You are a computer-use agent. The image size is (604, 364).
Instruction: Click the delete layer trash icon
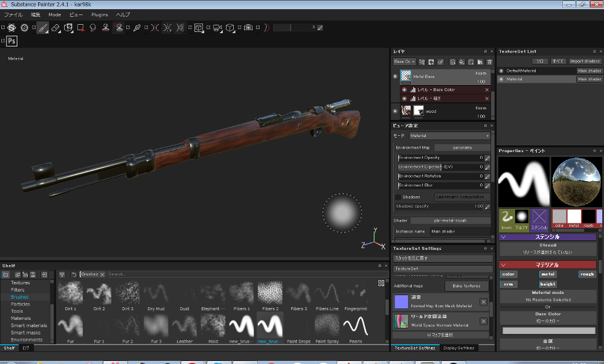490,62
